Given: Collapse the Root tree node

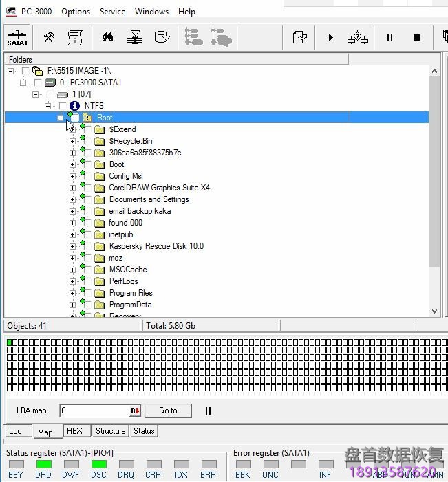Looking at the screenshot, I should (x=61, y=118).
